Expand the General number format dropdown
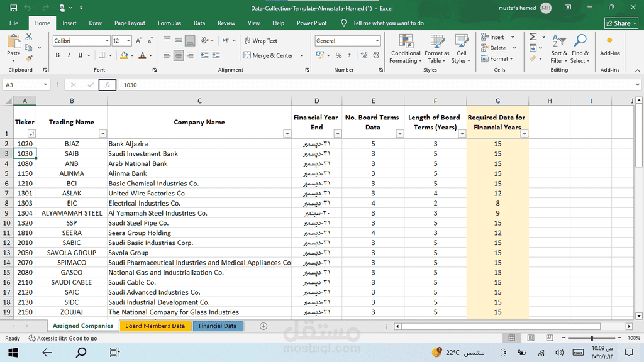644x362 pixels. pos(377,41)
